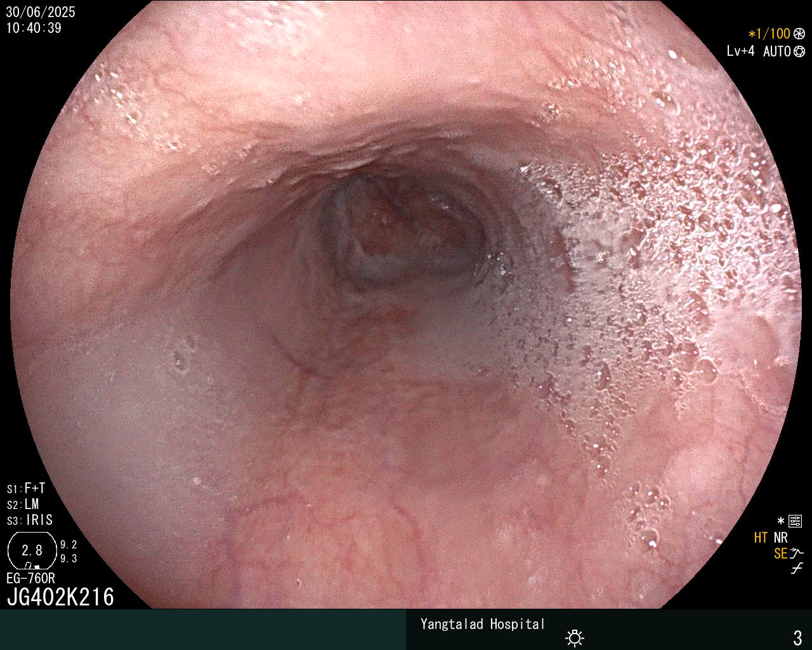This screenshot has width=812, height=650.
Task: Click the asterisk before the sliders icon
Action: [x=781, y=521]
